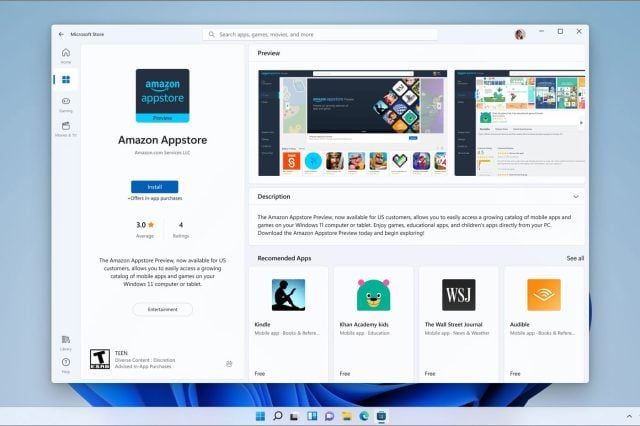Image resolution: width=640 pixels, height=426 pixels.
Task: Open Chat from the taskbar
Action: point(329,416)
